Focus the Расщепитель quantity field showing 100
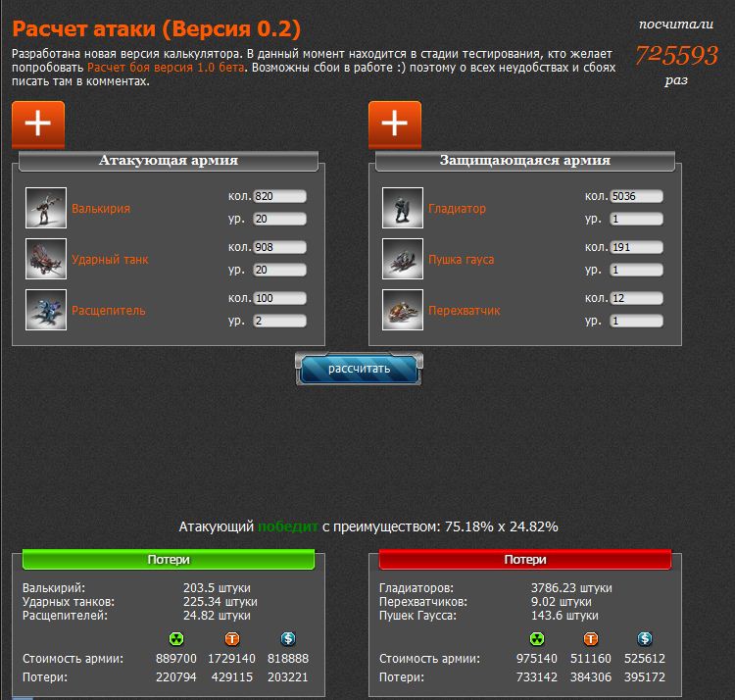Screen dimensions: 735x700 coord(280,298)
